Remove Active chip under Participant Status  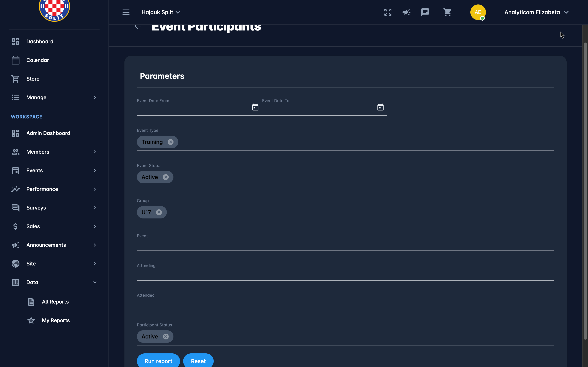(x=166, y=336)
